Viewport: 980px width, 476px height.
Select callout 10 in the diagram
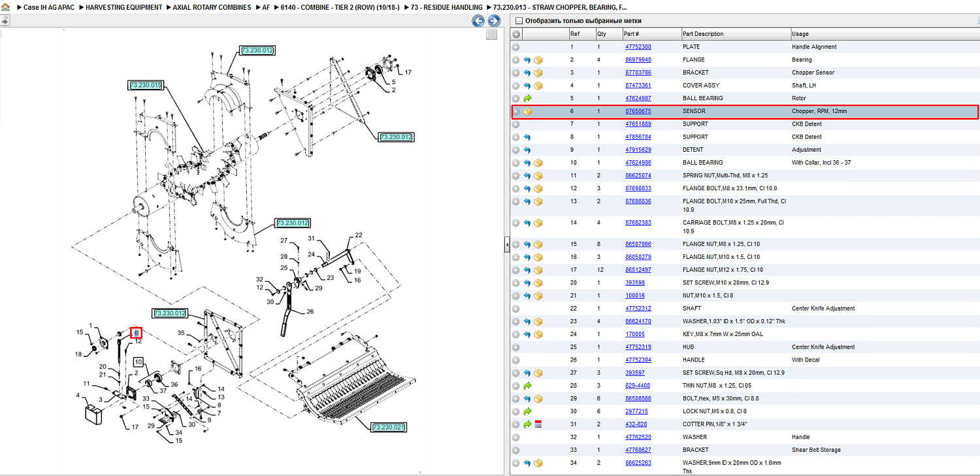[138, 362]
